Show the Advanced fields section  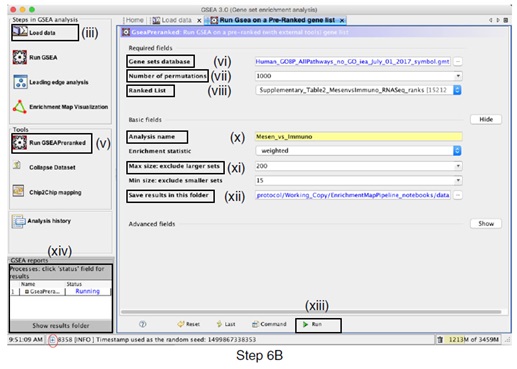point(486,223)
